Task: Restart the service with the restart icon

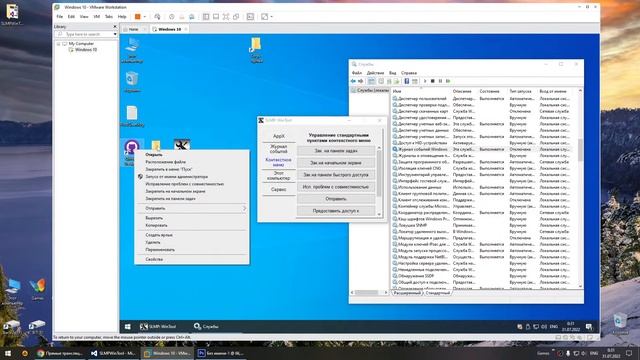Action: (448, 81)
